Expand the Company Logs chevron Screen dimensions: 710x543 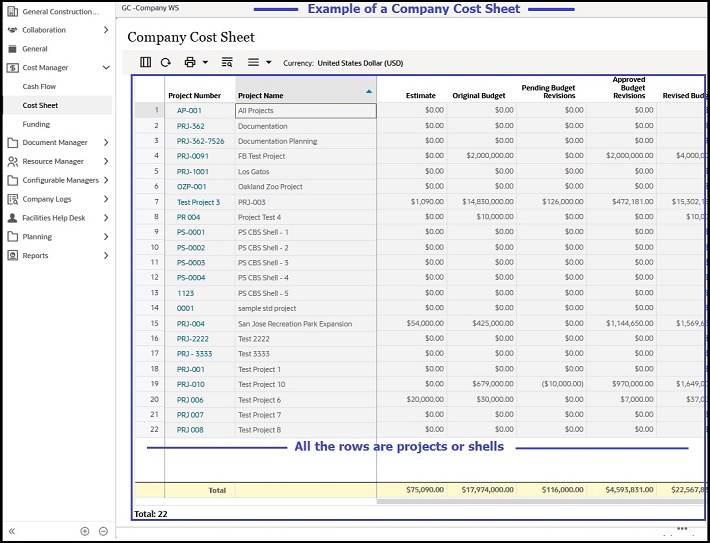point(106,199)
